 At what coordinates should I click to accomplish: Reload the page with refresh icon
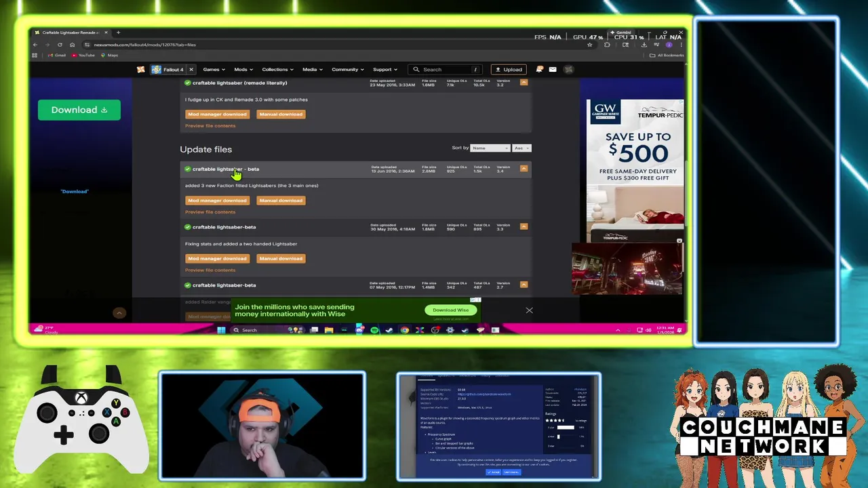(x=60, y=45)
